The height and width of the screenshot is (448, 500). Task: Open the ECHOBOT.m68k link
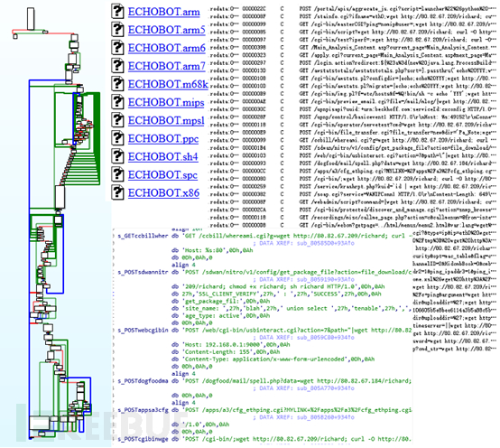click(168, 84)
